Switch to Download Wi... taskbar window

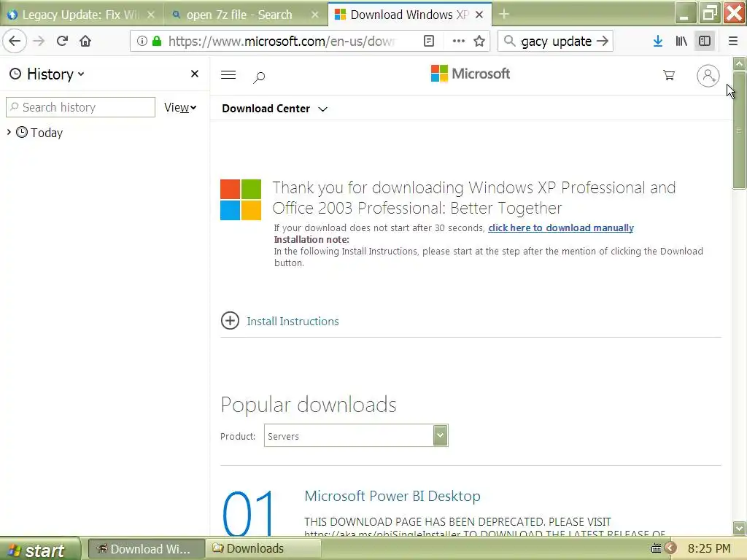pos(147,549)
